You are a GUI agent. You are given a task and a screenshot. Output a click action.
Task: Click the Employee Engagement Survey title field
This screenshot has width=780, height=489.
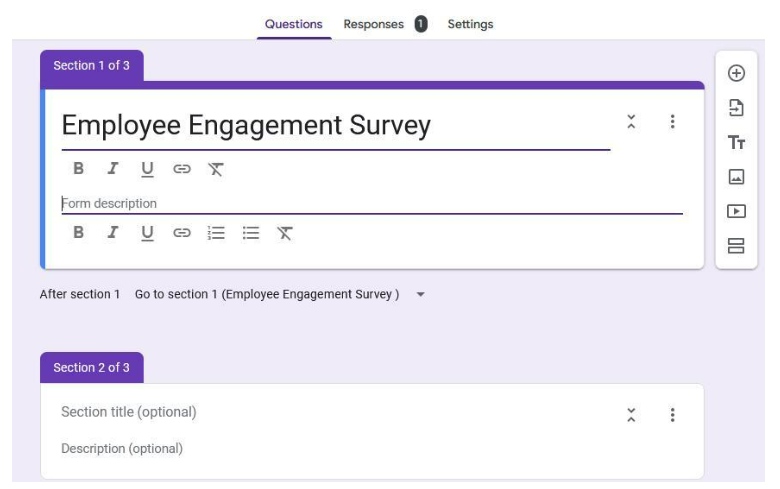click(336, 125)
